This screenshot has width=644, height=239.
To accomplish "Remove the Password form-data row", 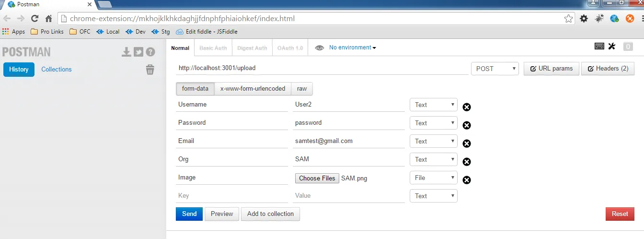I will [x=466, y=125].
